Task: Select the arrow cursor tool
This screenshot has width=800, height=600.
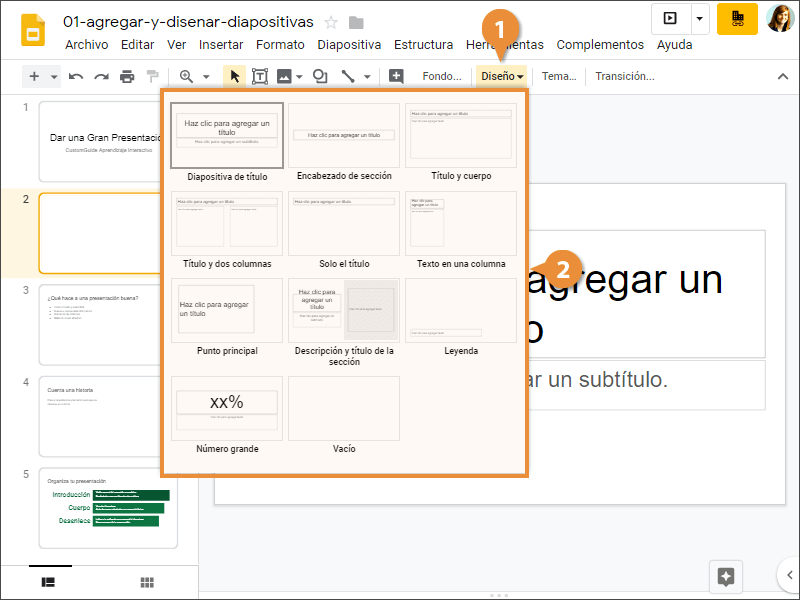Action: pos(235,76)
